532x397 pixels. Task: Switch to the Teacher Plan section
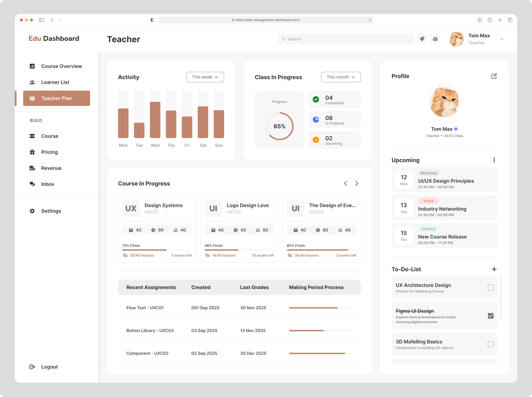click(56, 98)
